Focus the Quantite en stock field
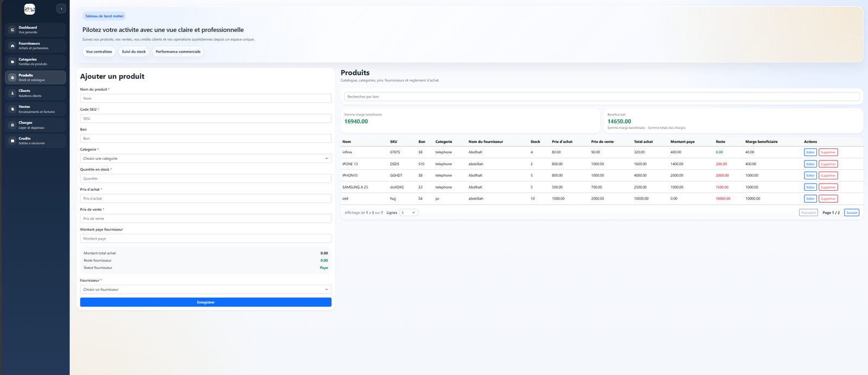The image size is (868, 375). pyautogui.click(x=206, y=179)
